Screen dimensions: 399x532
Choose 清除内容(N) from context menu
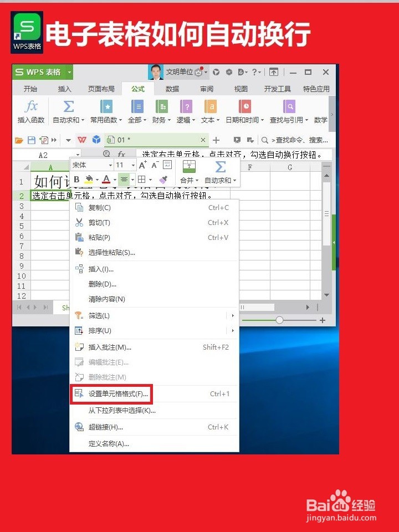155,299
